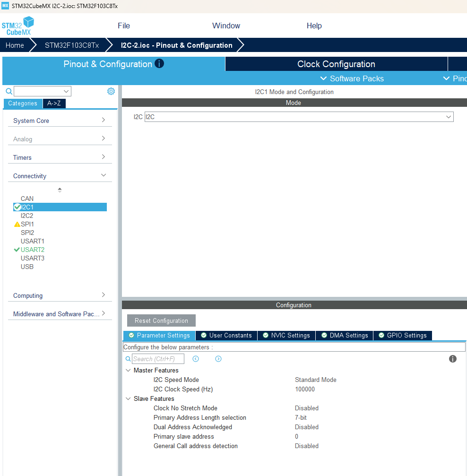Click Primary slave address value 0
The image size is (467, 476).
(x=296, y=436)
